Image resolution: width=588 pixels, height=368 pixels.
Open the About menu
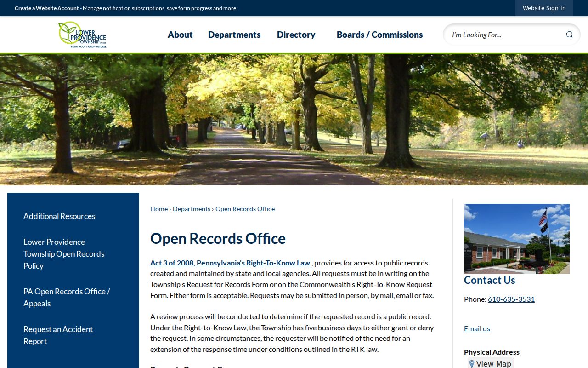click(x=180, y=34)
